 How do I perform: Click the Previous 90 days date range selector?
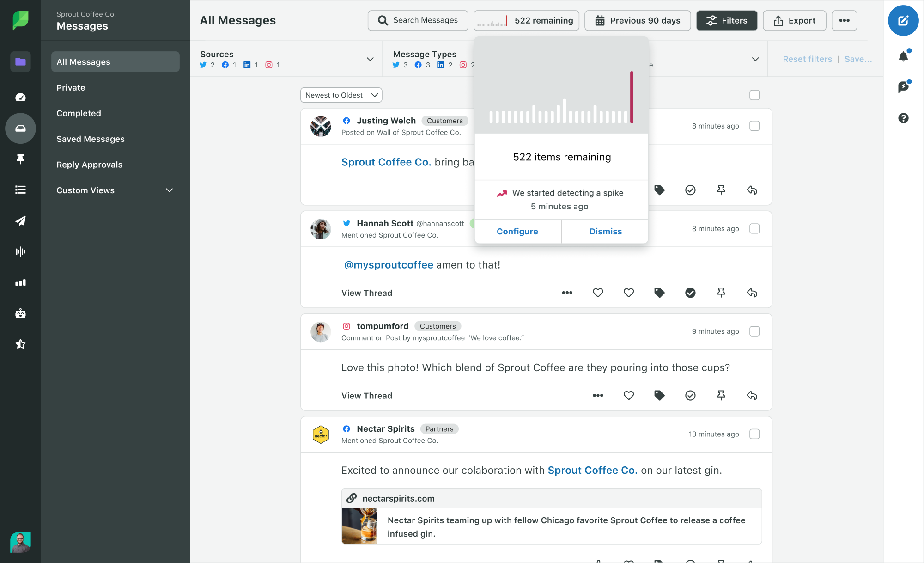click(638, 20)
